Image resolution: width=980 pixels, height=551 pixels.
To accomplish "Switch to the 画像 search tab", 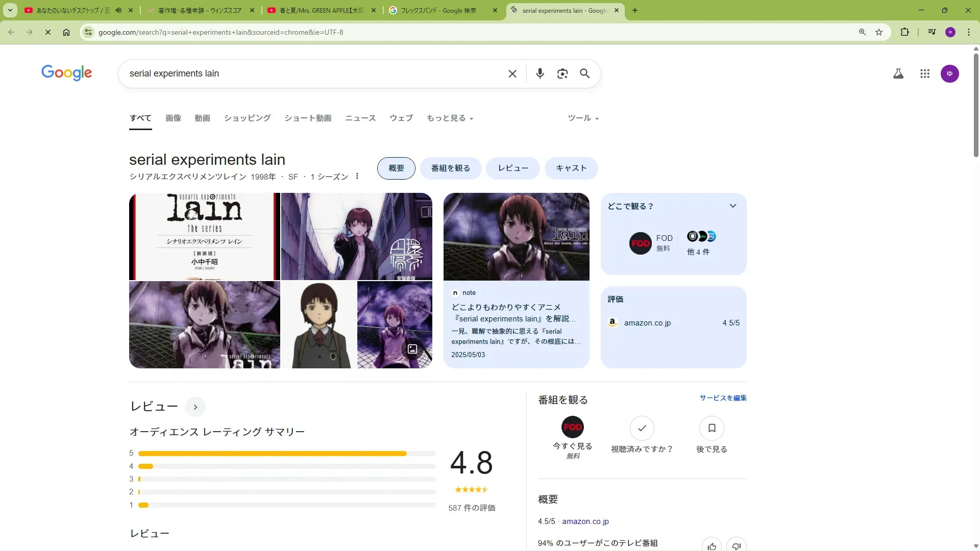I will coord(173,118).
